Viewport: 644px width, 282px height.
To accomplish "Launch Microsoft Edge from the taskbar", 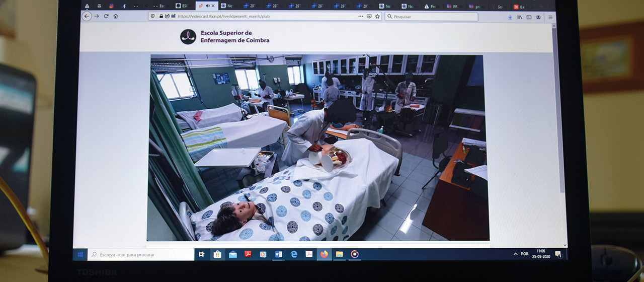I will (x=294, y=254).
